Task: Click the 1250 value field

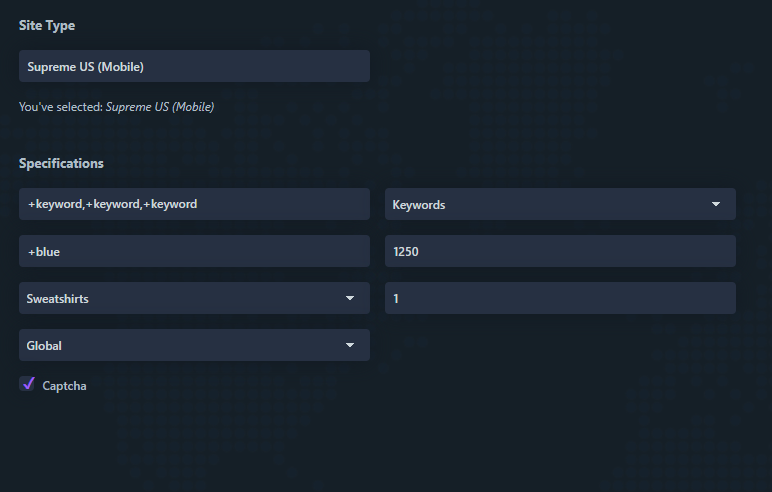Action: tap(560, 251)
